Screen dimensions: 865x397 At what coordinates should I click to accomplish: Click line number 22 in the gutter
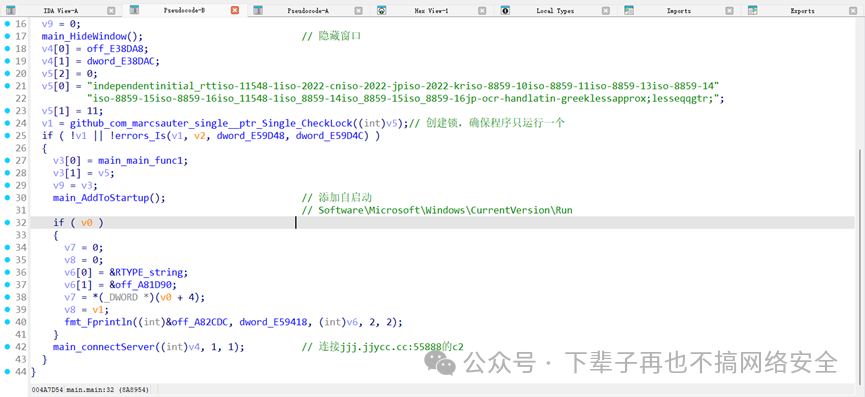(20, 99)
